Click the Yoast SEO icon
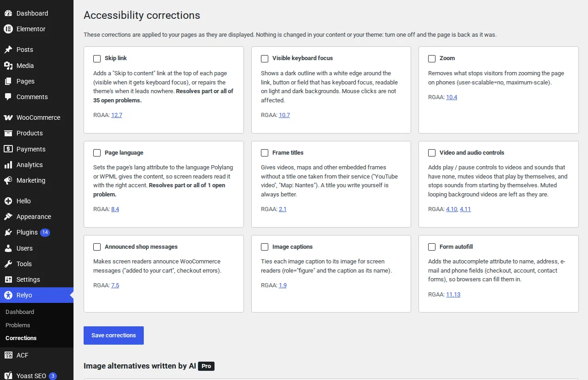Image resolution: width=588 pixels, height=380 pixels. point(8,376)
